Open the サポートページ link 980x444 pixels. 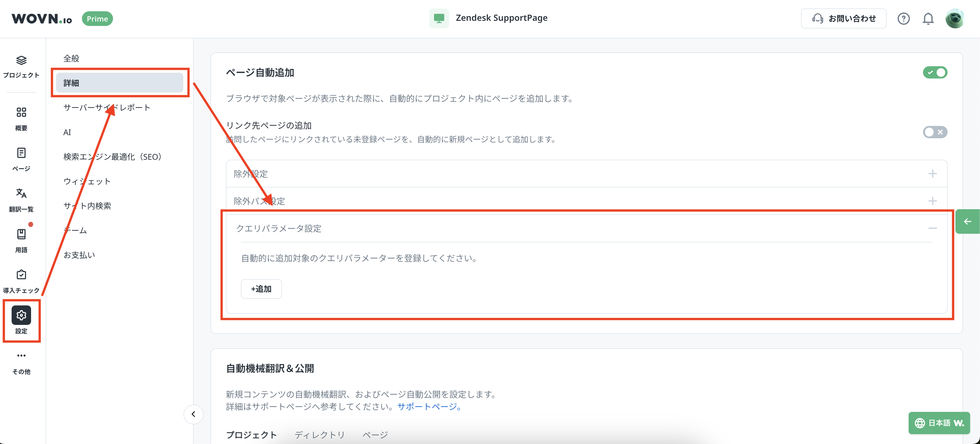click(x=429, y=407)
